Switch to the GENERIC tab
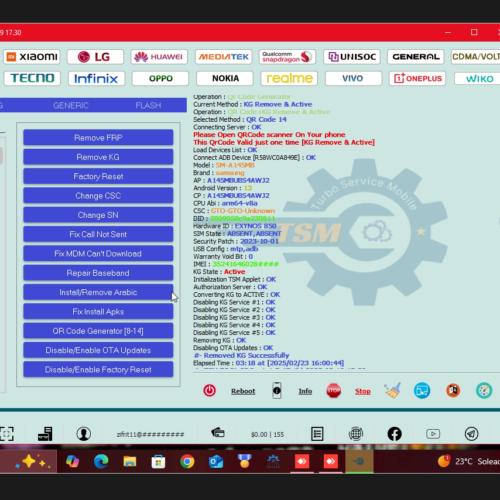This screenshot has width=500, height=500. tap(71, 105)
